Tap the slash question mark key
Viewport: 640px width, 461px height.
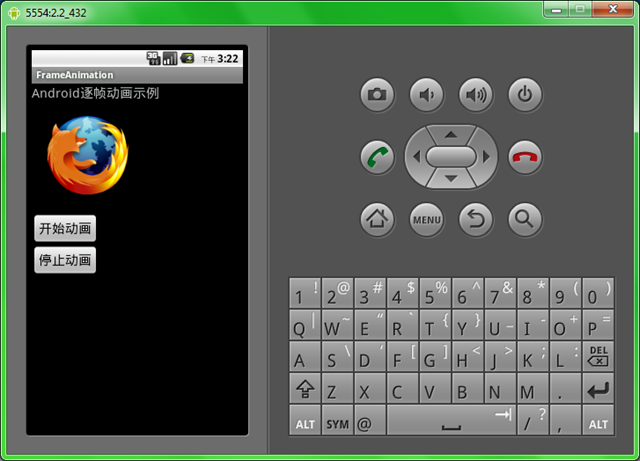533,420
